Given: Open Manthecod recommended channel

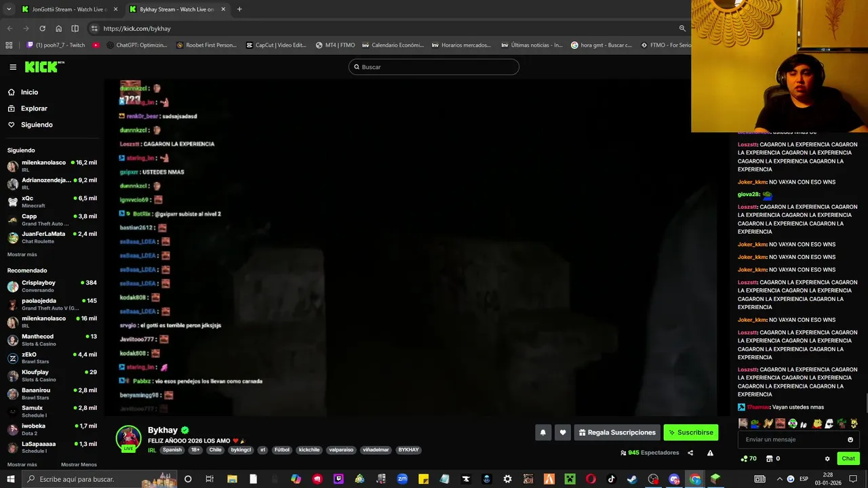Looking at the screenshot, I should pos(52,340).
